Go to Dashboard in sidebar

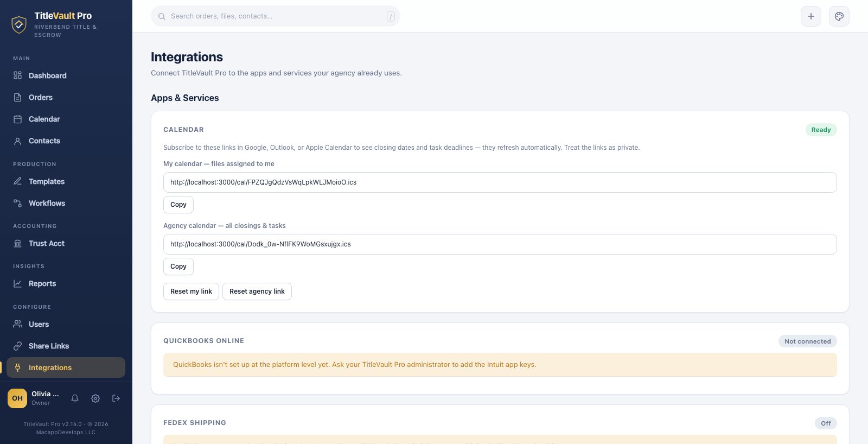pyautogui.click(x=66, y=75)
